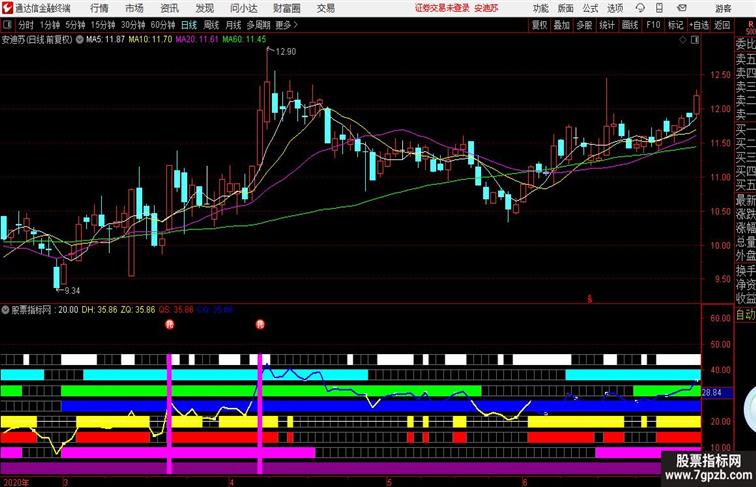
Task: Click the 28.84 current value on indicator axis
Action: pos(712,393)
